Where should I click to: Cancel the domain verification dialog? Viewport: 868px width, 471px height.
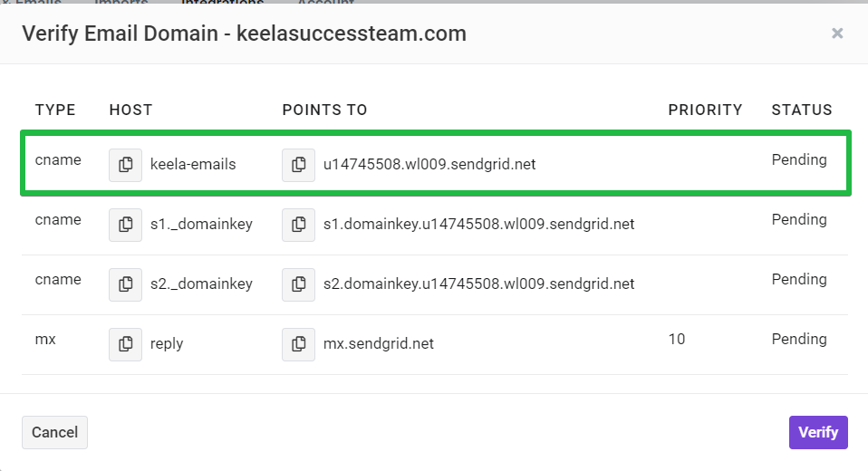coord(54,432)
